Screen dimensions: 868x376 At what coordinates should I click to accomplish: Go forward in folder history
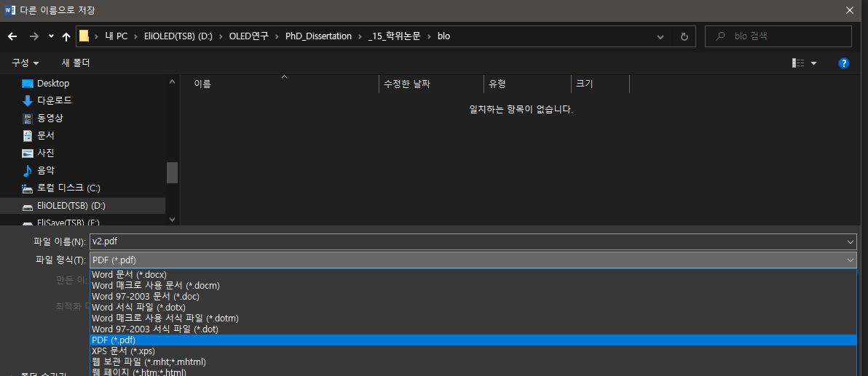coord(33,36)
